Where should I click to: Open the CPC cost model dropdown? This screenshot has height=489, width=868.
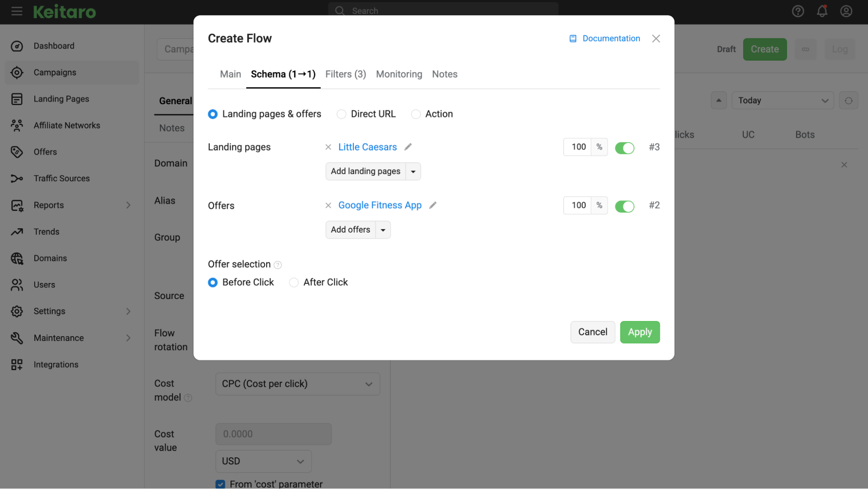click(x=297, y=384)
